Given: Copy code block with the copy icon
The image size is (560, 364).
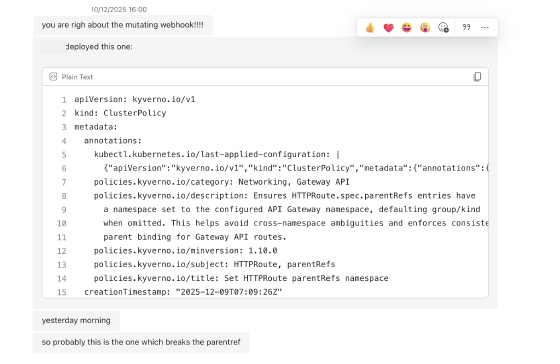Looking at the screenshot, I should coord(477,77).
